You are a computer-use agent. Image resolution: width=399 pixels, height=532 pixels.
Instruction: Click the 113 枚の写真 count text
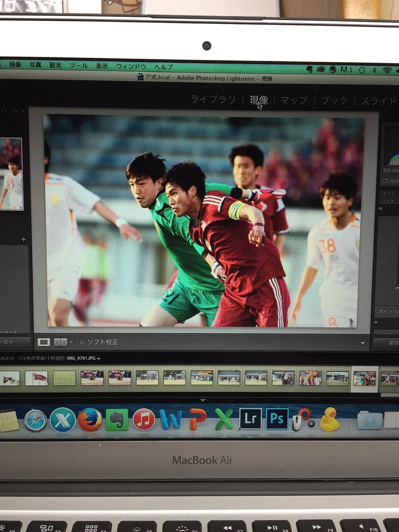click(x=31, y=358)
